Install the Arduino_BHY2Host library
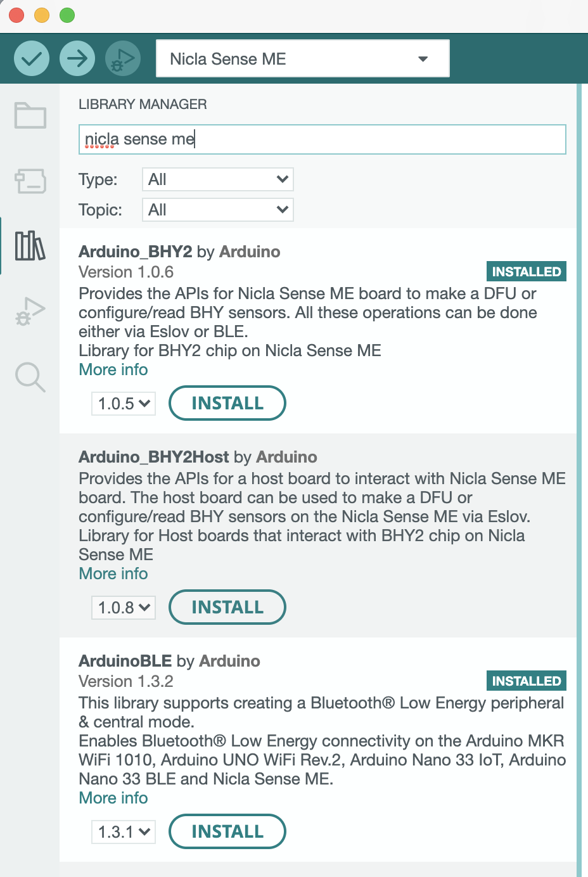588x877 pixels. coord(227,608)
